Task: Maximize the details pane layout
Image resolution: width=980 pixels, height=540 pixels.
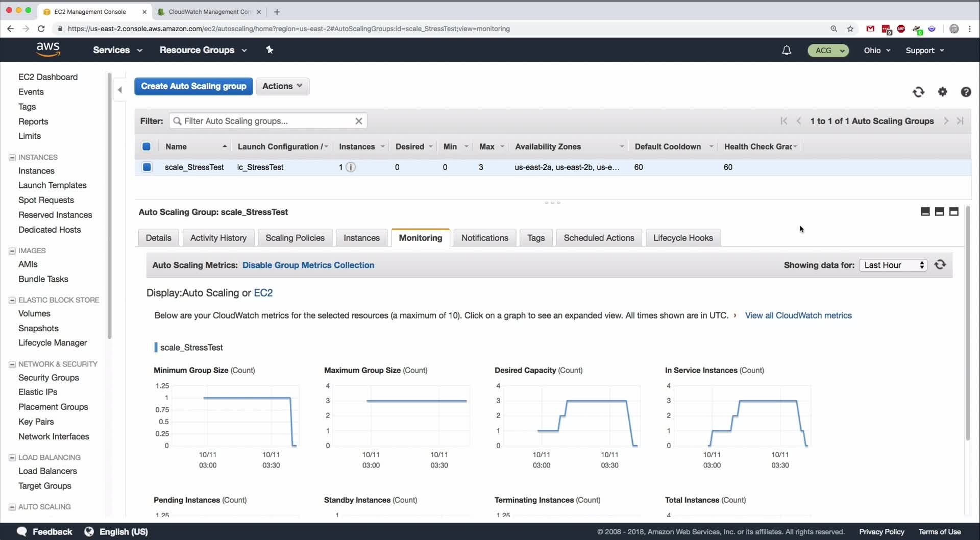Action: point(953,212)
